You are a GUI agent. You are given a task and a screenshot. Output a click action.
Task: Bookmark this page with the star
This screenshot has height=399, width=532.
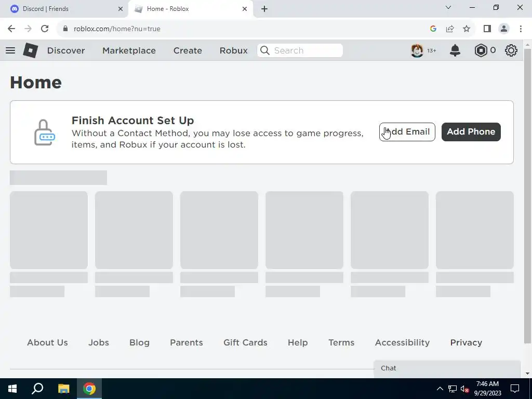[x=467, y=29]
